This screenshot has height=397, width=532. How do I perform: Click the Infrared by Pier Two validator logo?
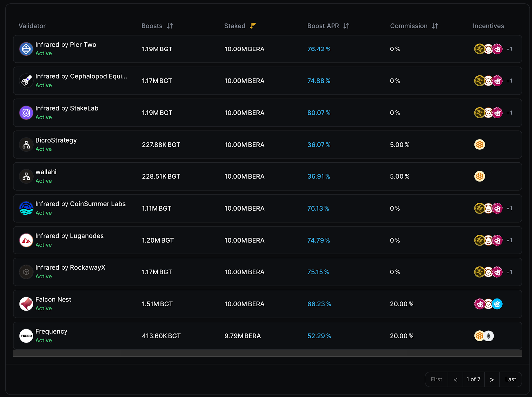coord(26,49)
